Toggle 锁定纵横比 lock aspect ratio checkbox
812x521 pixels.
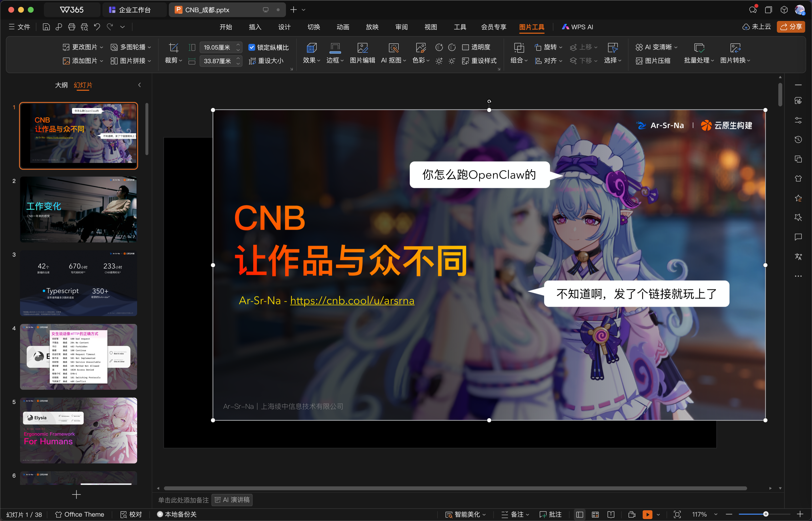click(251, 47)
